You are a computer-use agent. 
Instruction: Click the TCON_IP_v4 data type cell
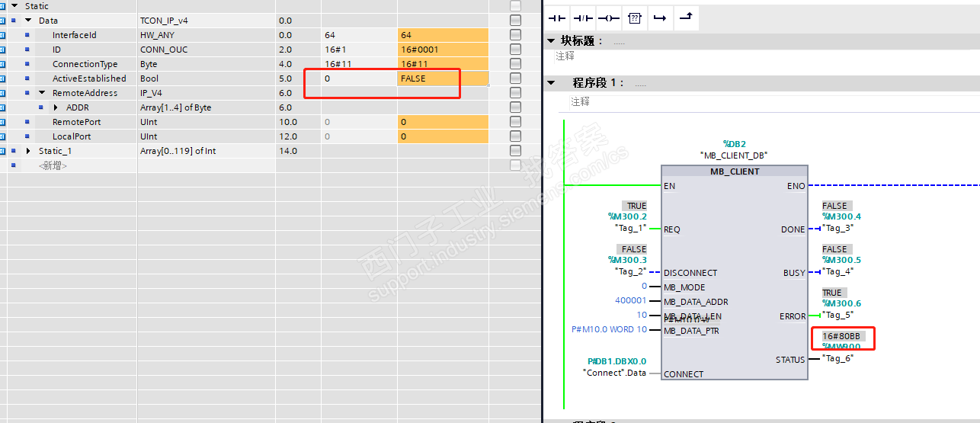pyautogui.click(x=207, y=21)
